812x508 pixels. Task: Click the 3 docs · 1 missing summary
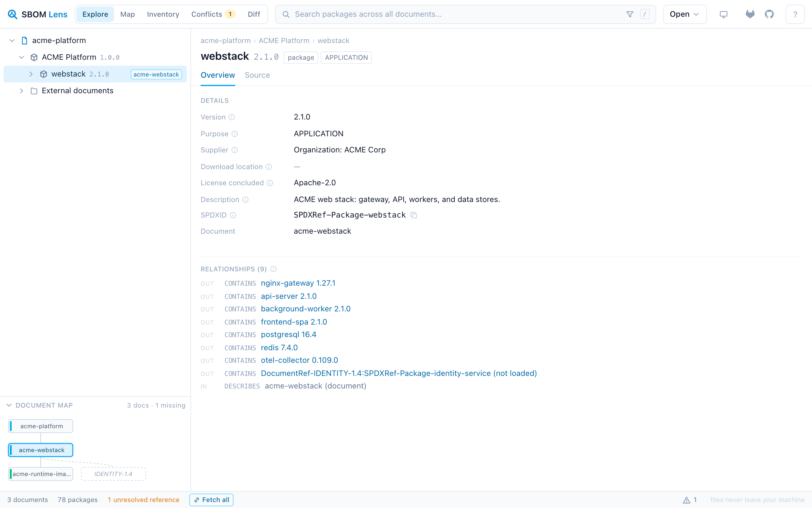coord(156,406)
